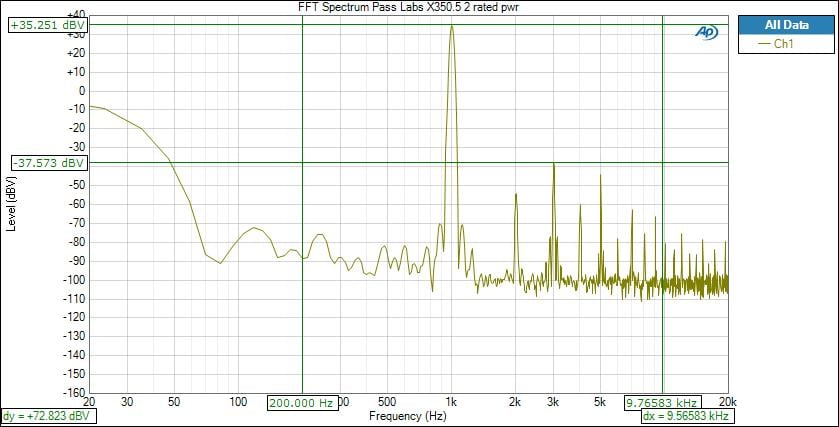839x427 pixels.
Task: Click the FFT Spectrum graph title
Action: coord(409,7)
